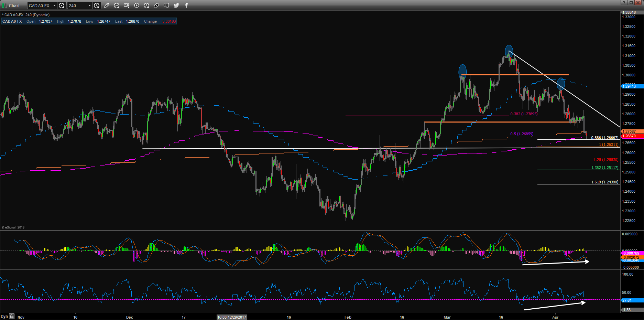Share chart via Twitter icon

click(x=176, y=6)
